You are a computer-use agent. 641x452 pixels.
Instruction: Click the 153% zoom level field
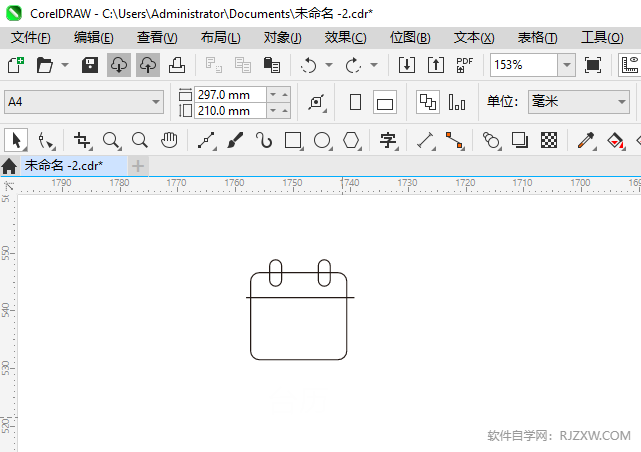pyautogui.click(x=524, y=65)
